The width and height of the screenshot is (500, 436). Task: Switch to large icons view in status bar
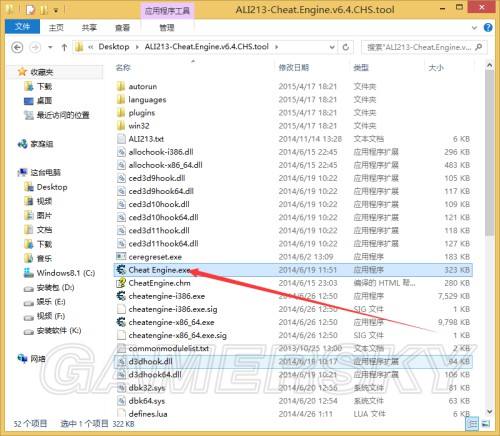tap(485, 424)
